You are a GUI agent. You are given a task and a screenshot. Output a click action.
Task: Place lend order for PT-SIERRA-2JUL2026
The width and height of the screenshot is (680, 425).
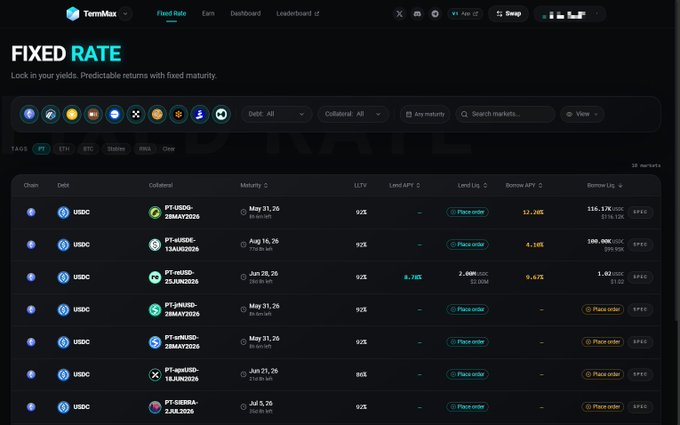pyautogui.click(x=468, y=407)
